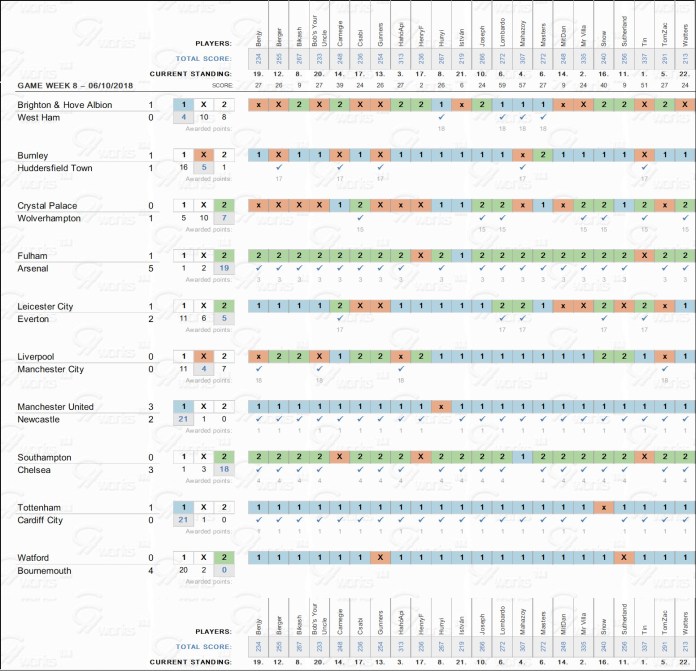
Task: Click Berger's checkmark in the Burnley vs Huddersfield row
Action: pyautogui.click(x=279, y=167)
